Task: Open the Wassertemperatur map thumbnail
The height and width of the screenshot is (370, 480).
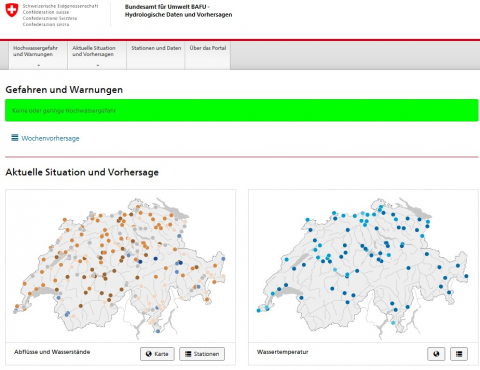Action: pos(363,266)
